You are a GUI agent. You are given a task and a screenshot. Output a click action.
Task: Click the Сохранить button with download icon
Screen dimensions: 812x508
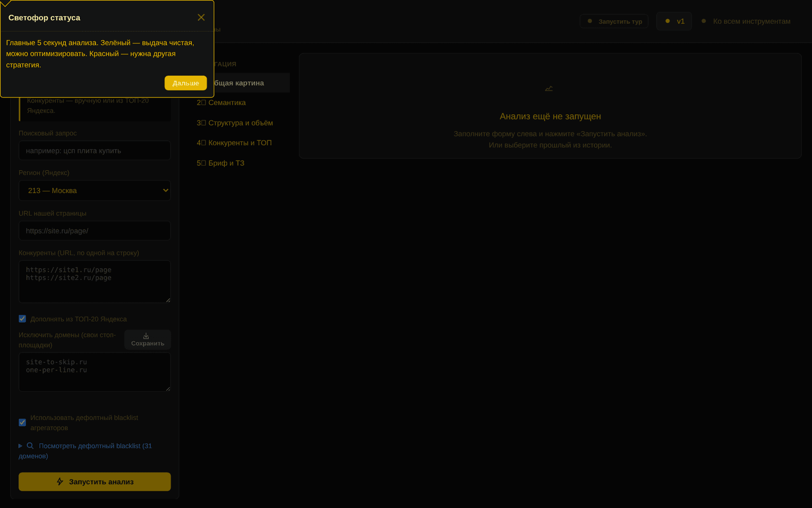(x=148, y=340)
